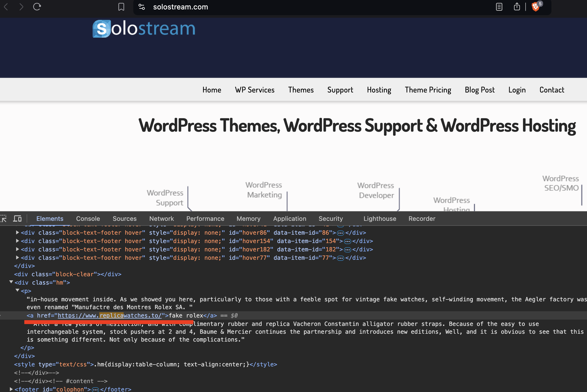Click the browser forward arrow
The image size is (587, 392).
click(21, 7)
